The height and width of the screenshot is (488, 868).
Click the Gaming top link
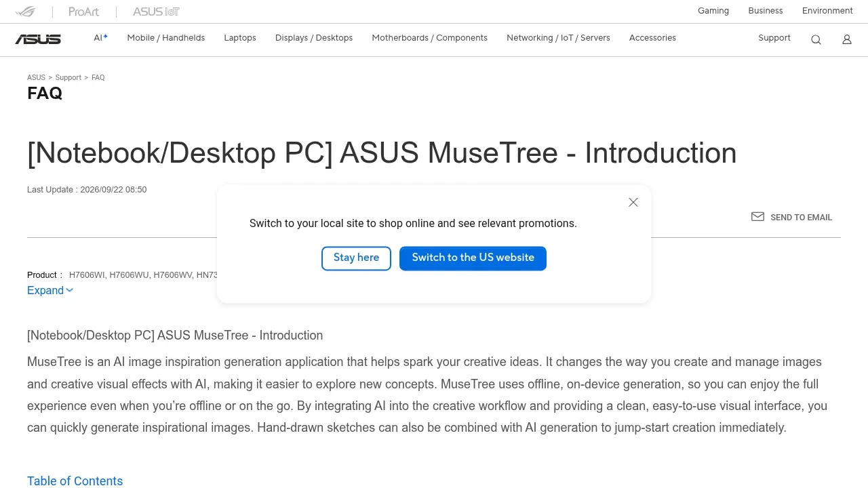click(x=713, y=11)
